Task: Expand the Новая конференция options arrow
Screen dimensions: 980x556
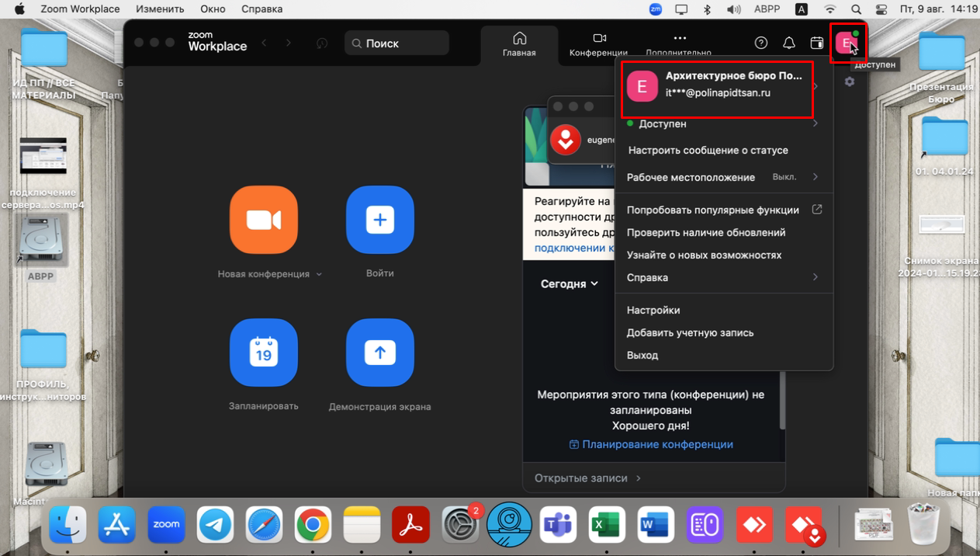Action: 319,275
